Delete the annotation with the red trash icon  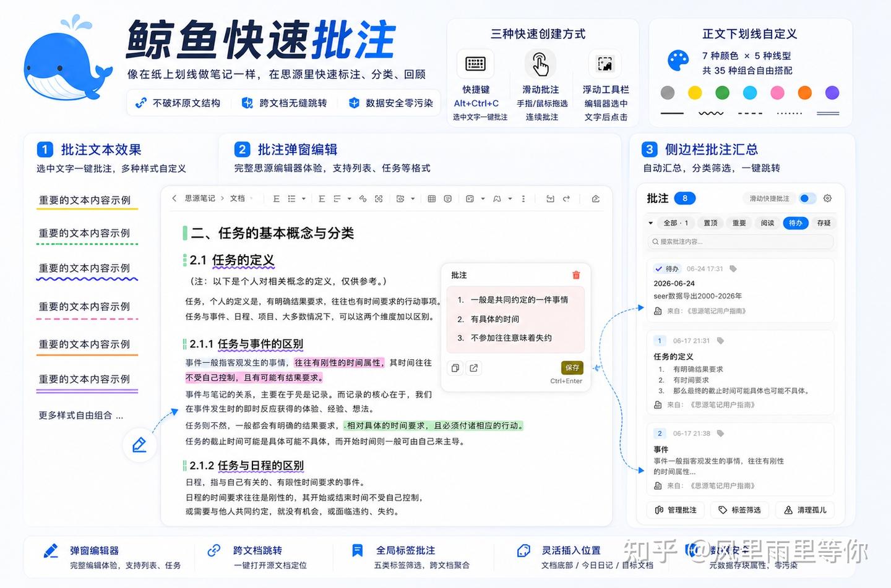tap(576, 275)
